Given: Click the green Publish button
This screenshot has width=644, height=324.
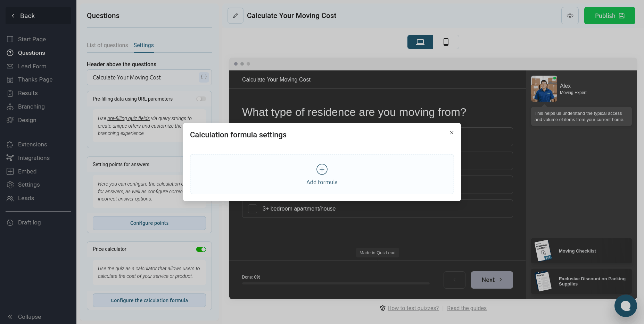Looking at the screenshot, I should point(609,16).
